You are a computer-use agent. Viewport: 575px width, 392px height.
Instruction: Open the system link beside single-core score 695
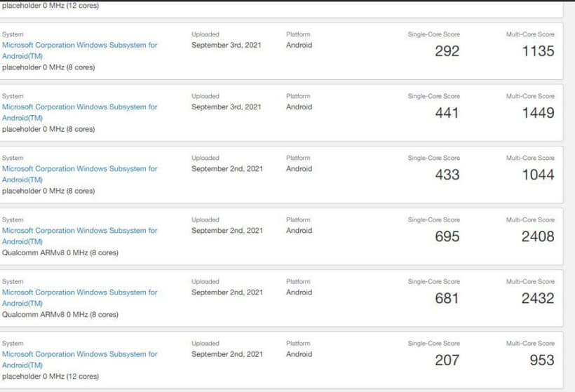click(x=79, y=230)
